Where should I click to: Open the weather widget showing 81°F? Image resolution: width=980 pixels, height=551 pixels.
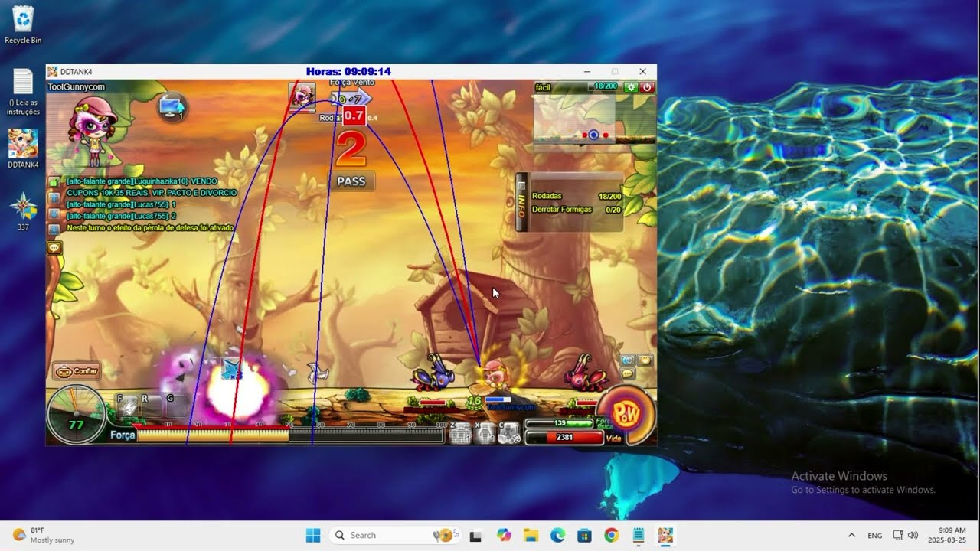[x=44, y=535]
